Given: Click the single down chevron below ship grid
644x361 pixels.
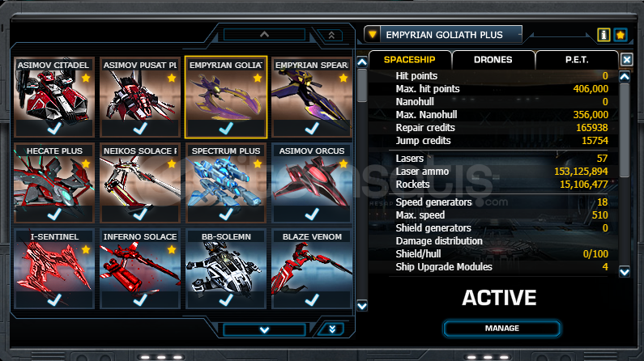Looking at the screenshot, I should point(265,329).
